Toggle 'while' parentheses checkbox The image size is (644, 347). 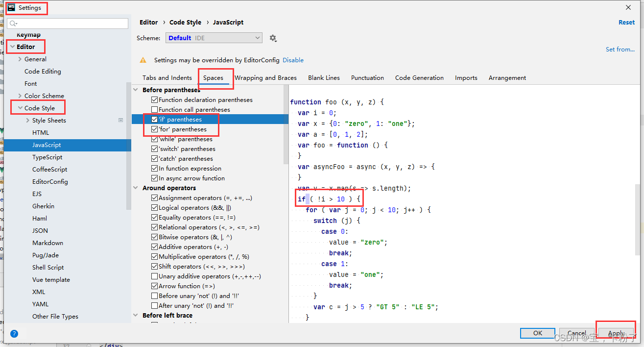coord(155,139)
